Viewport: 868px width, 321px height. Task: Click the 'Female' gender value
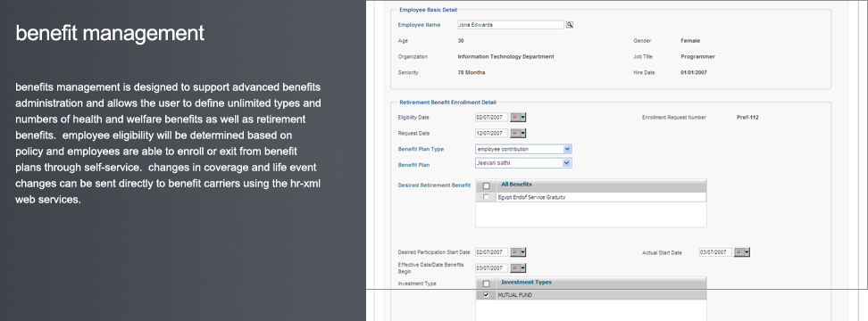690,40
